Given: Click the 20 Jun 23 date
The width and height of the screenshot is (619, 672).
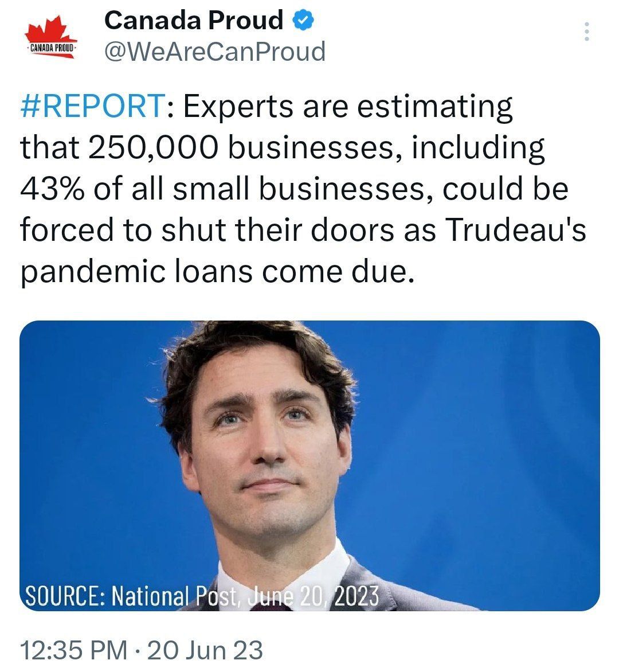Looking at the screenshot, I should (205, 650).
